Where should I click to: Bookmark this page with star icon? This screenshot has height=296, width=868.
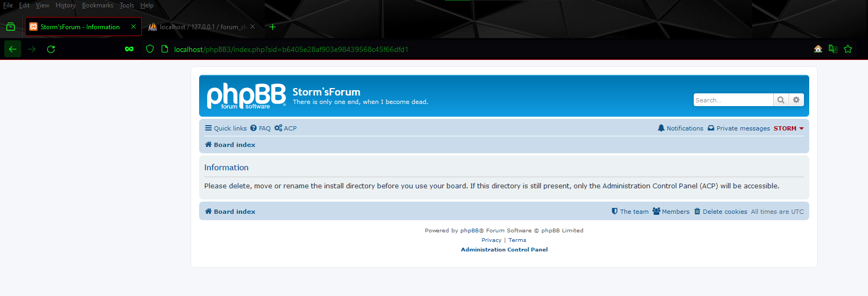click(848, 49)
